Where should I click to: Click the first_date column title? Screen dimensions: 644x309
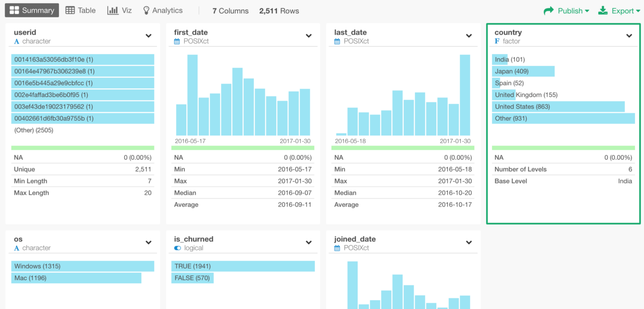click(191, 32)
